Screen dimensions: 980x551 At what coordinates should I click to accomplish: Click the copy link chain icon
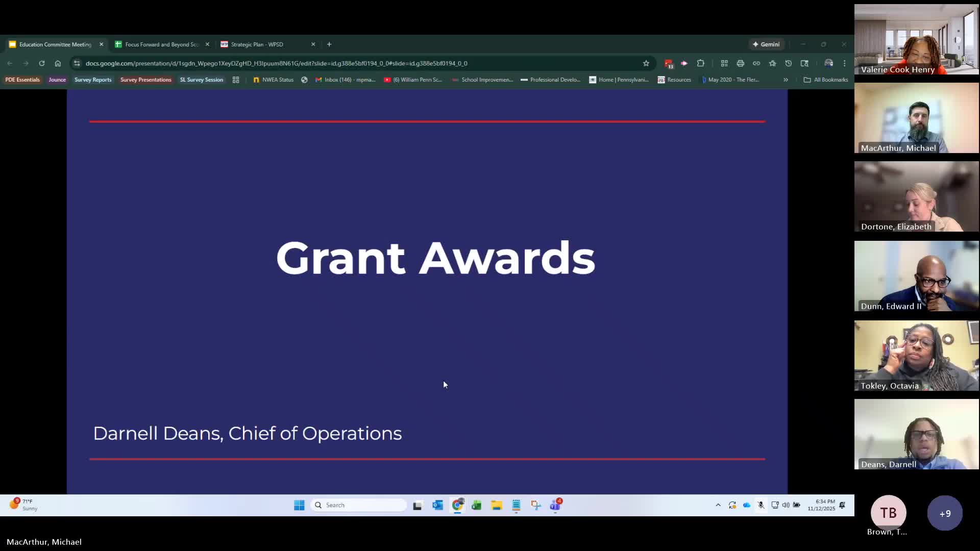(x=756, y=63)
